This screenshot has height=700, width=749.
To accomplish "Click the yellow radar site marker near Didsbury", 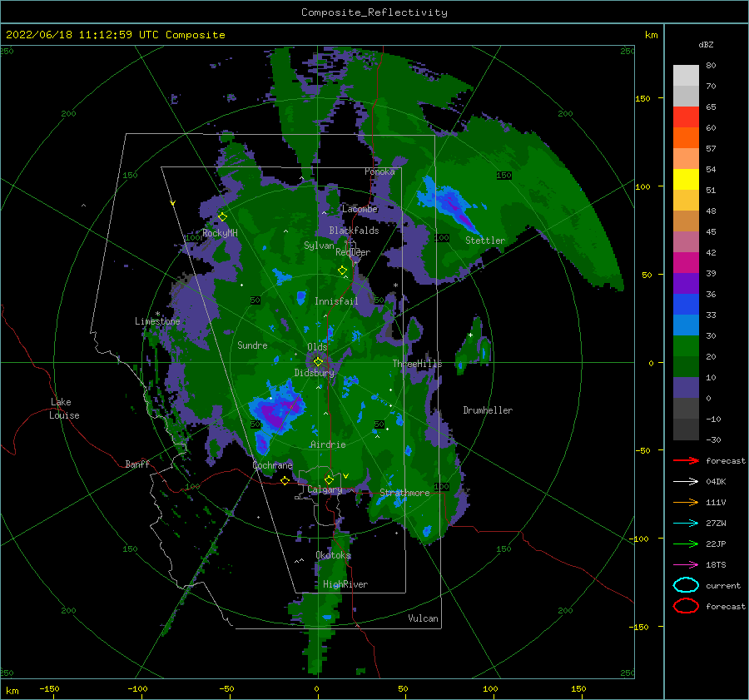I will click(x=318, y=362).
